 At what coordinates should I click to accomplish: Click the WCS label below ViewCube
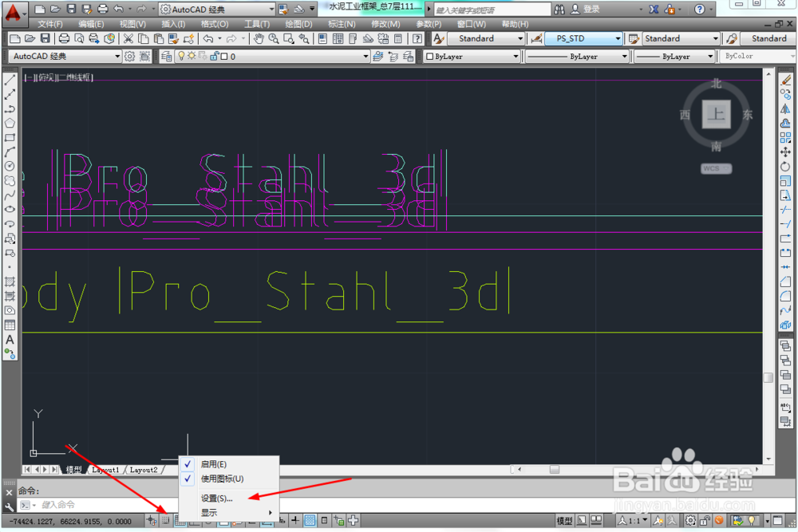[716, 168]
